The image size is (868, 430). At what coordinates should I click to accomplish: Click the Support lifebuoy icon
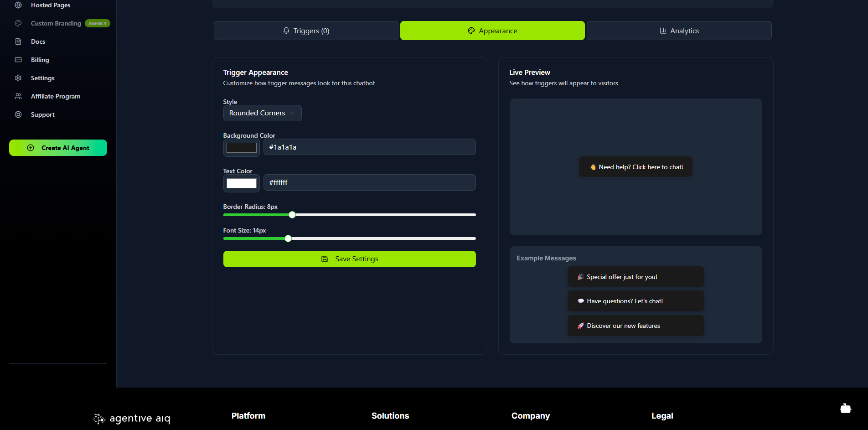tap(18, 114)
